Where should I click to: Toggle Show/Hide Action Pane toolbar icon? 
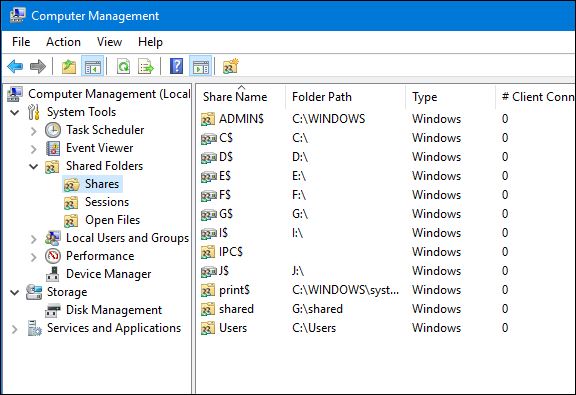point(201,67)
